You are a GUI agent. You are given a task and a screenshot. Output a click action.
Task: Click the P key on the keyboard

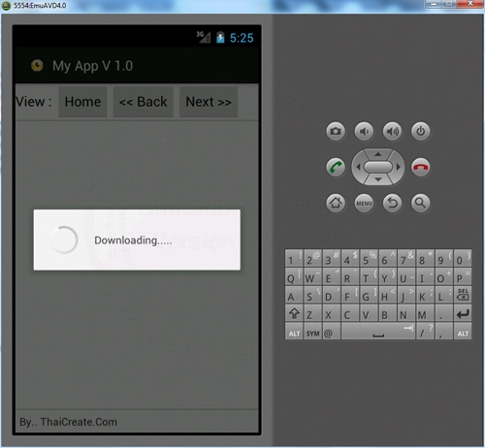point(463,276)
